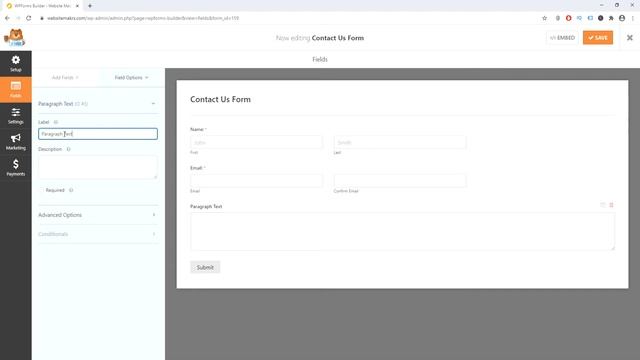This screenshot has width=640, height=360.
Task: Open the Chrome three-dot menu
Action: (x=633, y=18)
